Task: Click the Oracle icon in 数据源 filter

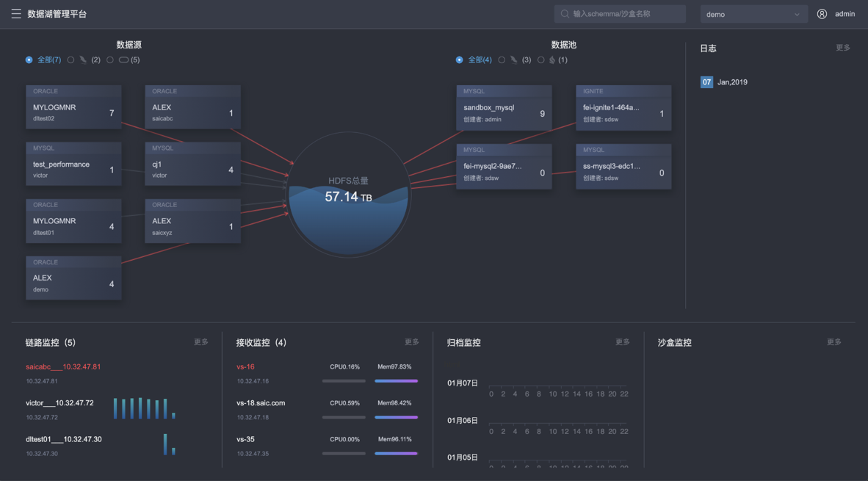Action: point(123,60)
